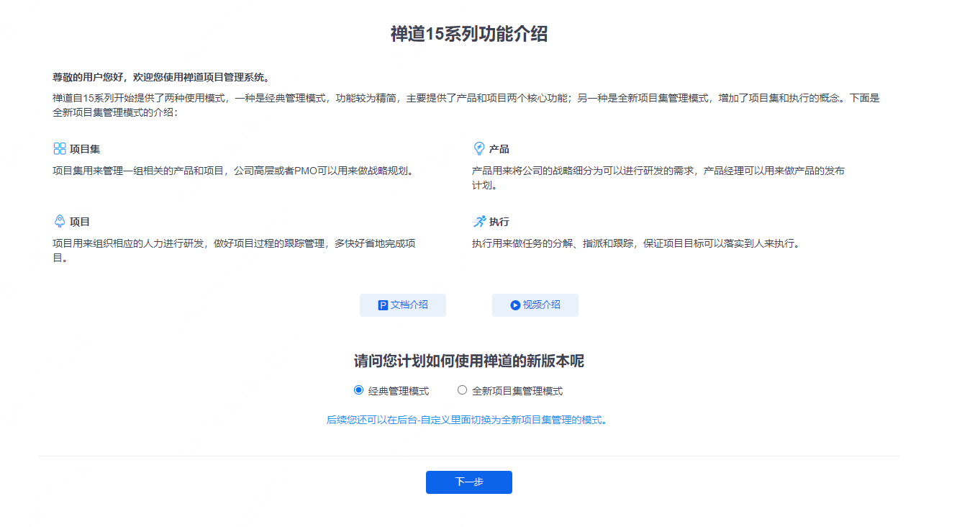Click the 产品 heading text

(x=499, y=149)
